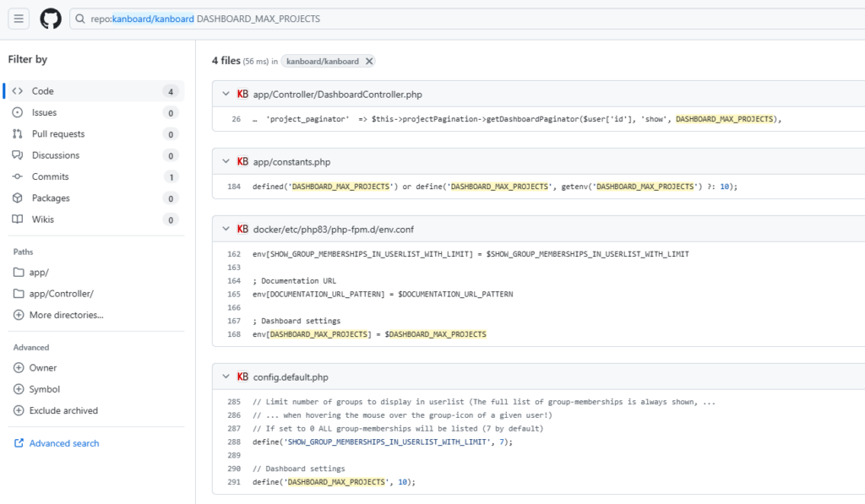
Task: Click the KB repo icon for env.conf
Action: [x=242, y=229]
